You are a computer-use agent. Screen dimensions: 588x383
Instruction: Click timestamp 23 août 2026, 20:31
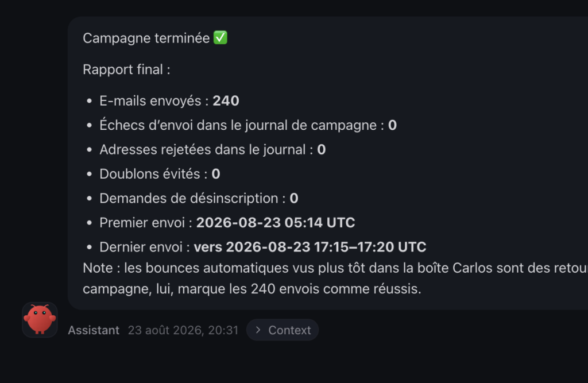point(183,330)
